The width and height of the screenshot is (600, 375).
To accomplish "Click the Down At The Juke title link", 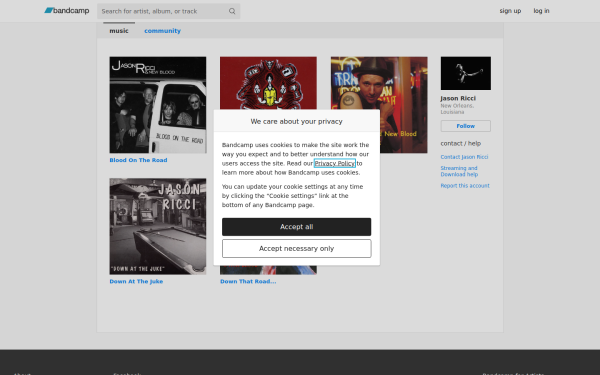I will click(x=136, y=281).
